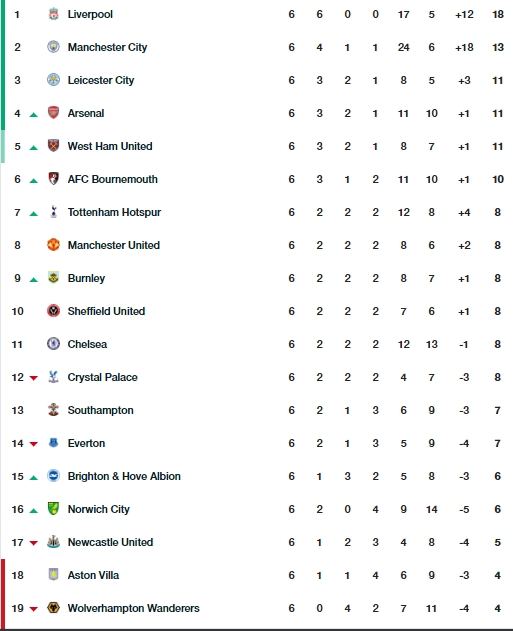Click green up arrow beside Brighton
This screenshot has width=513, height=631.
tap(34, 478)
